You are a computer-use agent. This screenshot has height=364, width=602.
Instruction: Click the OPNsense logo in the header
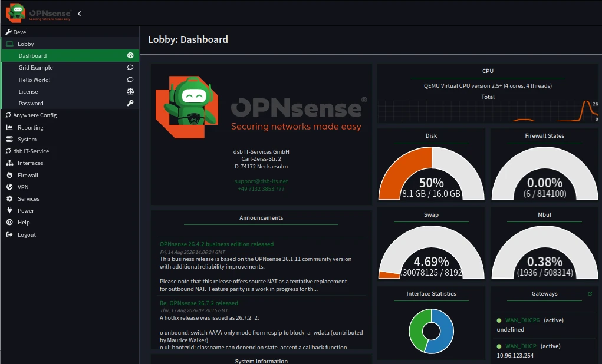point(38,13)
